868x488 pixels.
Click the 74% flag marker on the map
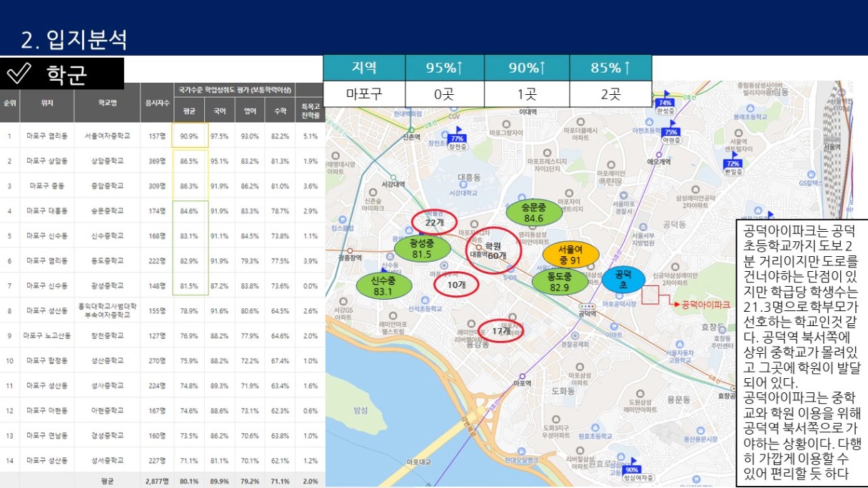pos(665,103)
